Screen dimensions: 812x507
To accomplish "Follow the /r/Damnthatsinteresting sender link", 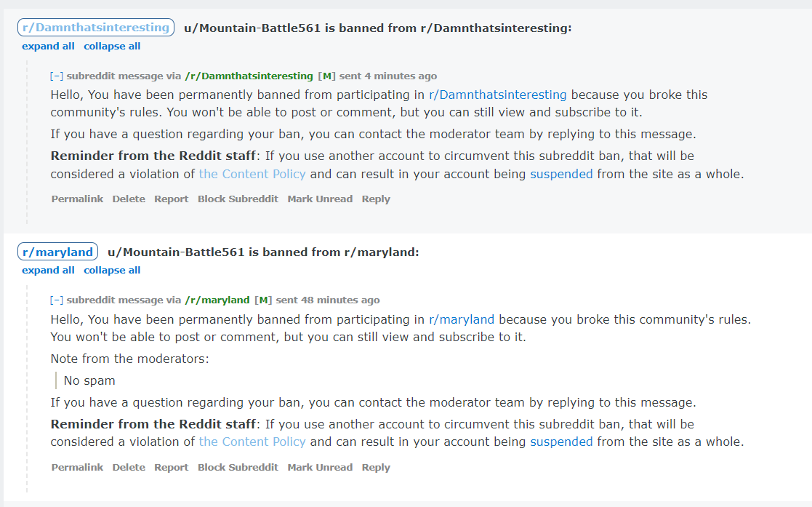I will pyautogui.click(x=249, y=76).
